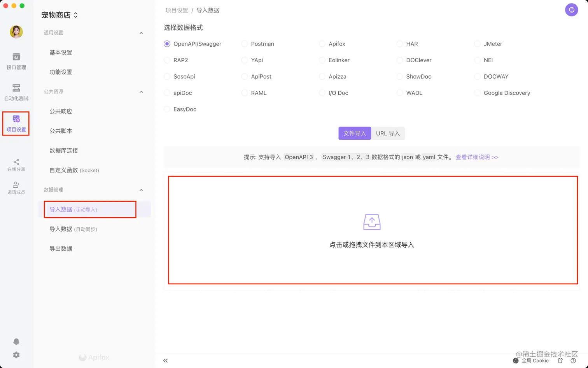Open the 自动化测试 sidebar icon
Screen dimensions: 588x368
16,92
